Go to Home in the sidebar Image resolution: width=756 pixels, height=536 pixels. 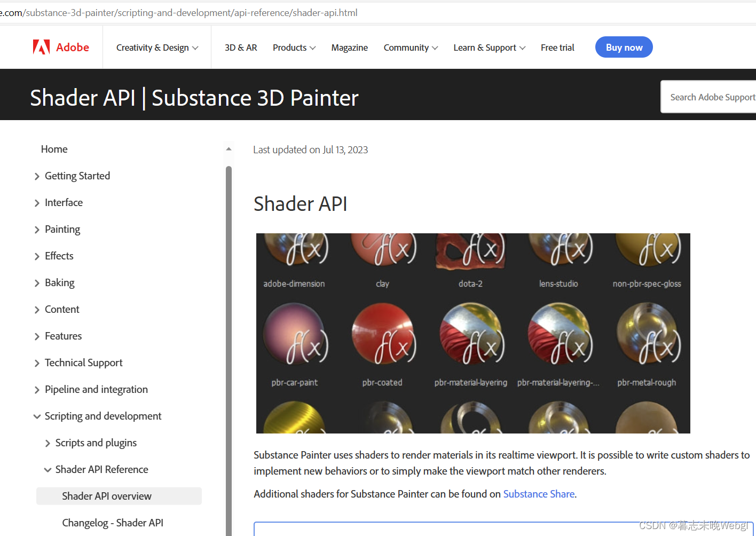click(x=54, y=149)
